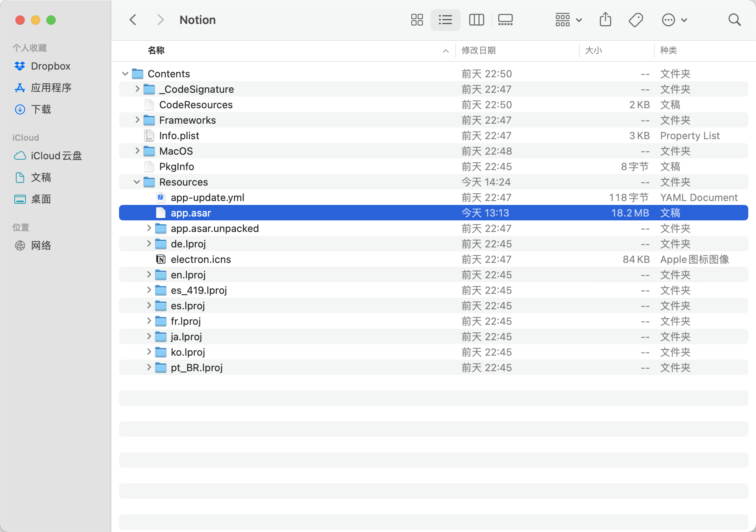Sort by the 大小 column header

593,50
